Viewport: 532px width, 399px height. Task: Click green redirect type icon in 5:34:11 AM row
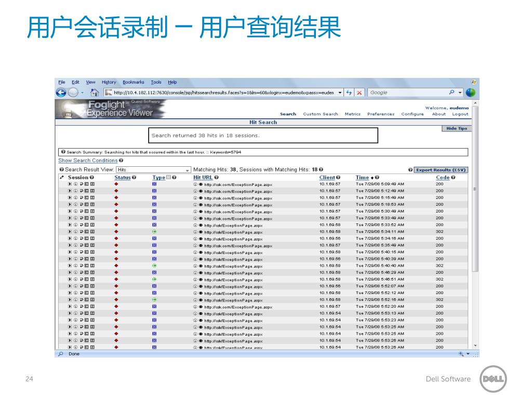point(154,232)
